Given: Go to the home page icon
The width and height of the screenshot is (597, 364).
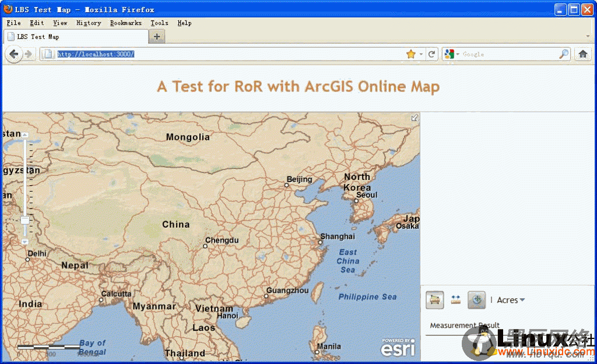Looking at the screenshot, I should (x=583, y=54).
